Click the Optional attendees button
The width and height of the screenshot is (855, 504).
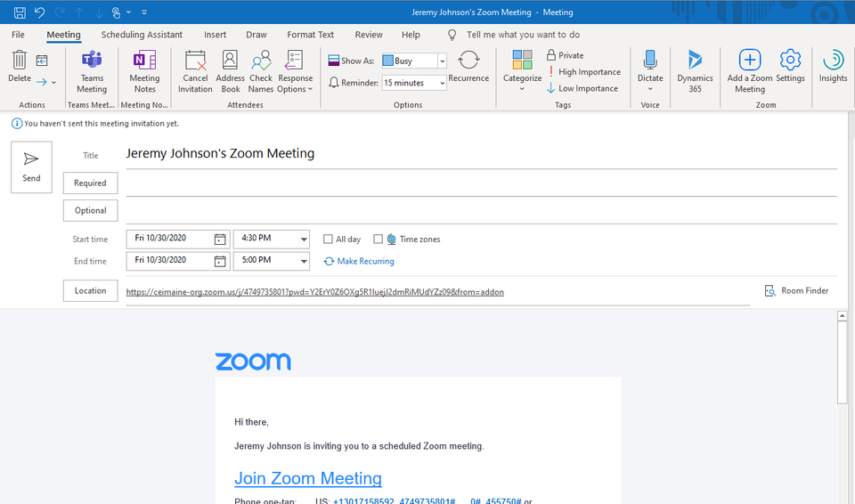click(x=91, y=210)
